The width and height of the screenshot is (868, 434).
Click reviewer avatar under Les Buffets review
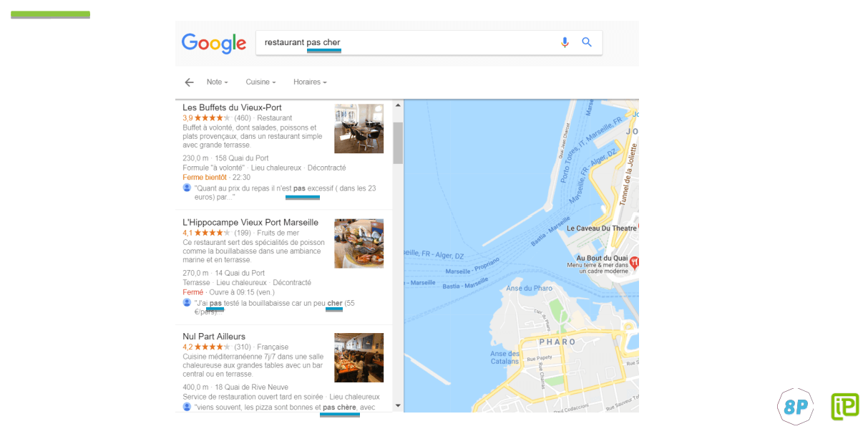click(187, 188)
